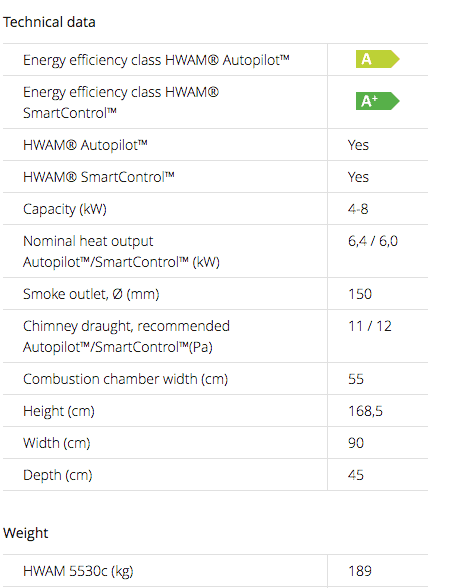Click the Combustion chamber width row label
470x588 pixels.
coord(125,379)
